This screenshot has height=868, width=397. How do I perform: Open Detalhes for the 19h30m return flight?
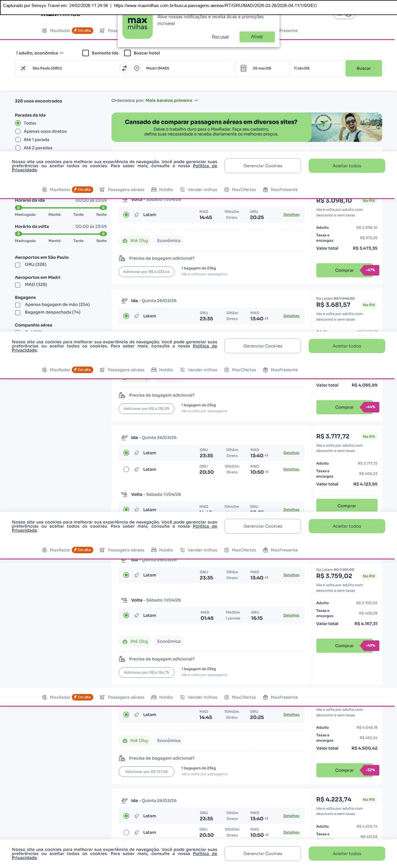(291, 615)
